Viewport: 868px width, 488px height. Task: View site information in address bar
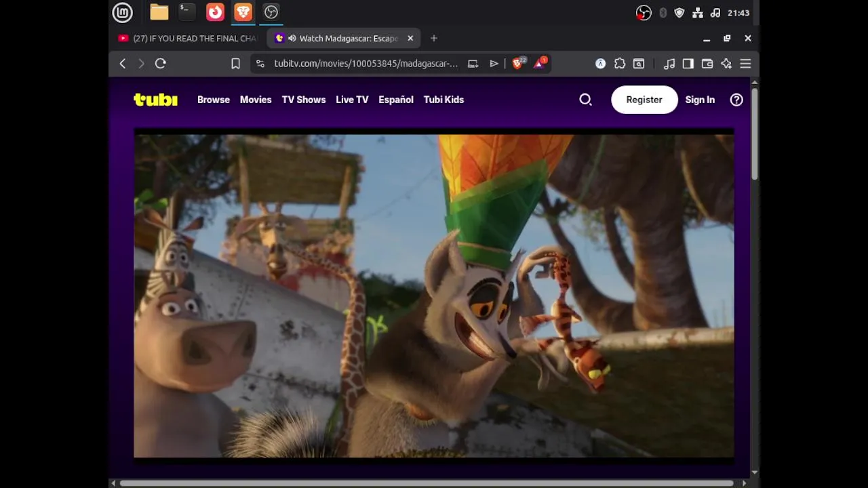[260, 64]
